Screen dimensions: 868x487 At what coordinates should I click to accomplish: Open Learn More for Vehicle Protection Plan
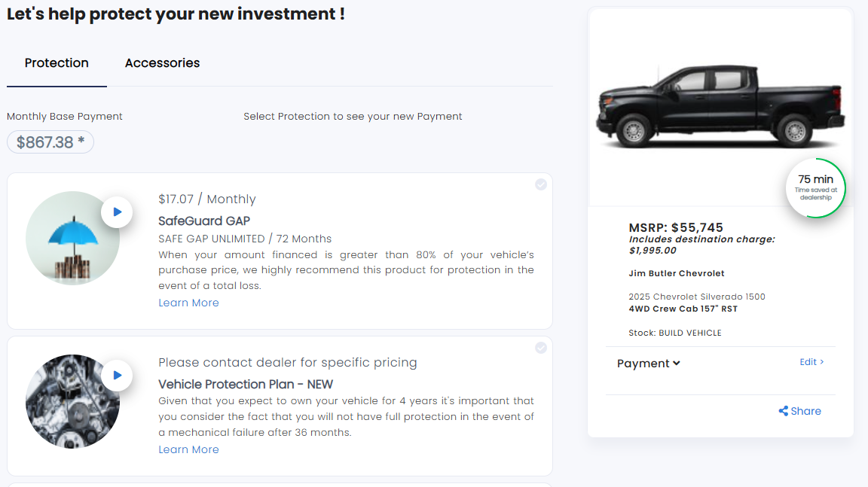pyautogui.click(x=188, y=449)
